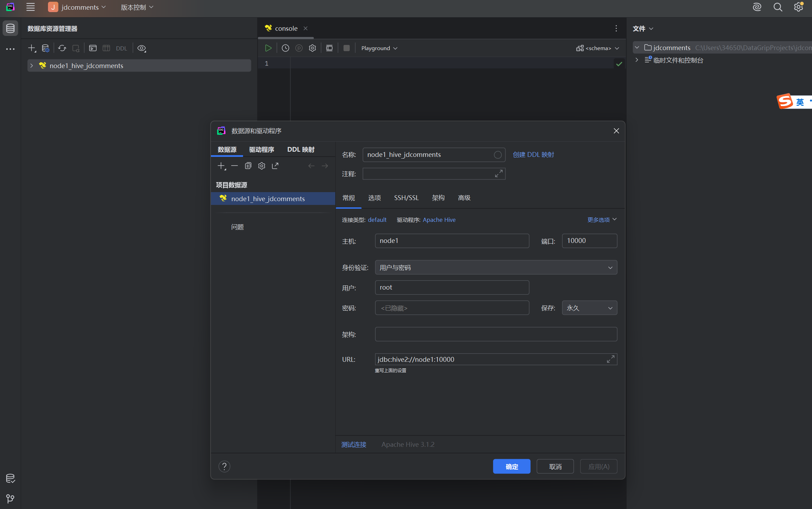
Task: Expand node1_hive_jdcomments tree node
Action: [x=31, y=66]
